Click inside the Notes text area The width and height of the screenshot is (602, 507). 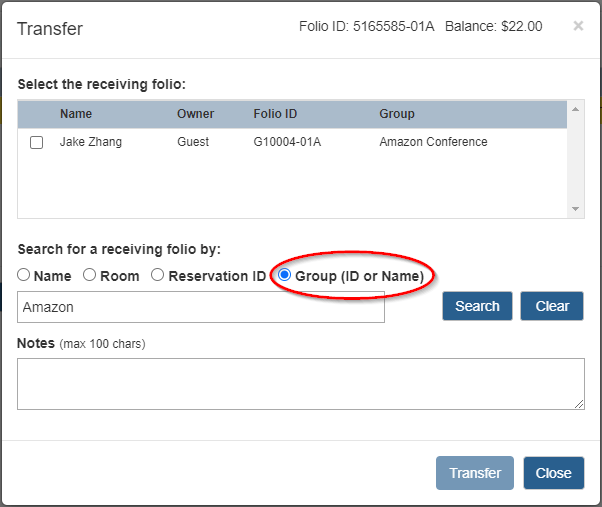coord(300,384)
